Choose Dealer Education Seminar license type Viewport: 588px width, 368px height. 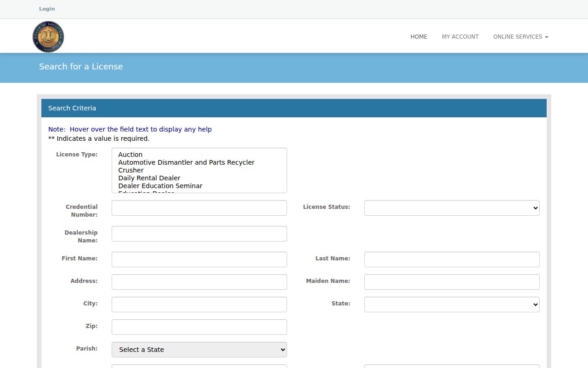199,186
